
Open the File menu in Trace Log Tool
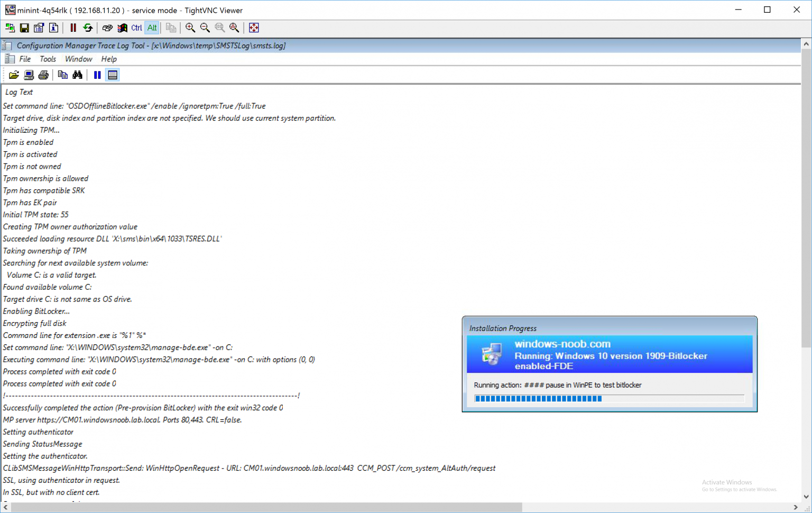(x=25, y=59)
